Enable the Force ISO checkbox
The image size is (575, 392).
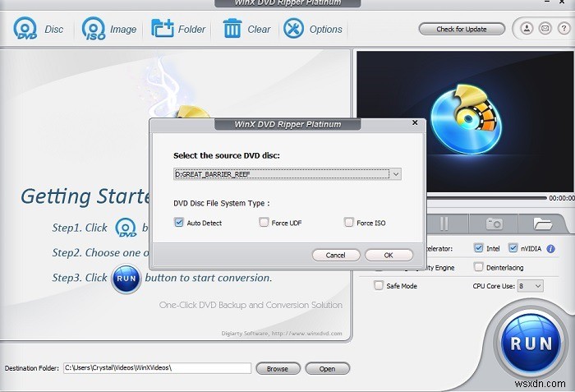[x=349, y=222]
